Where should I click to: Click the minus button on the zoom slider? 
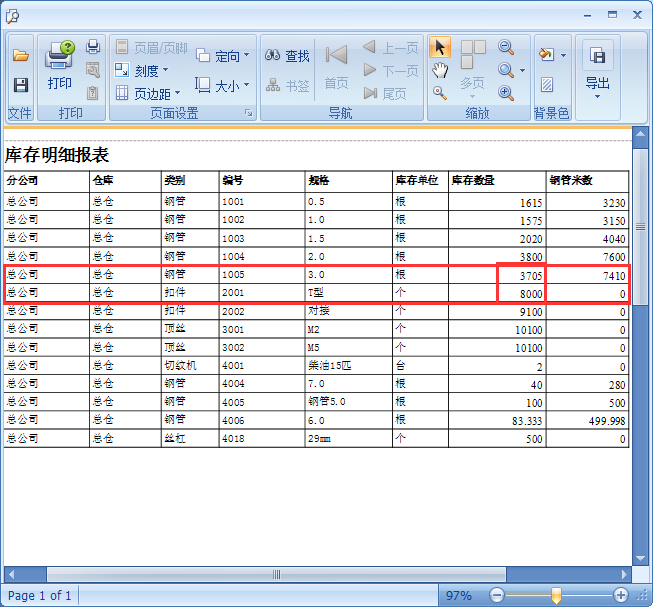497,595
